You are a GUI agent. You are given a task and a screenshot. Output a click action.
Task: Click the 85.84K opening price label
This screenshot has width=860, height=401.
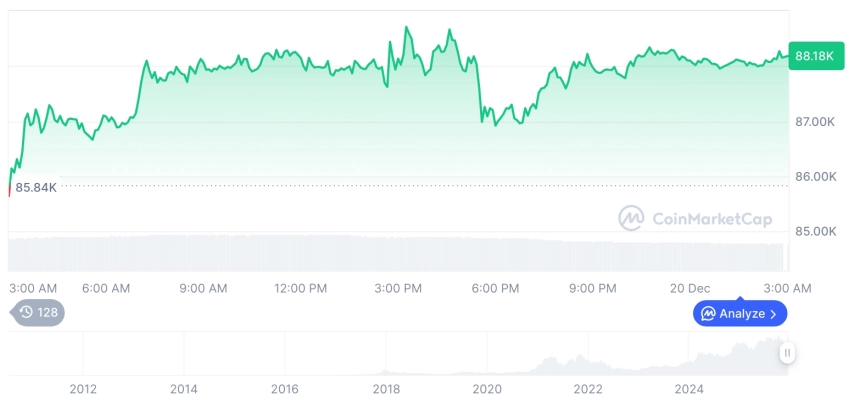(x=36, y=187)
